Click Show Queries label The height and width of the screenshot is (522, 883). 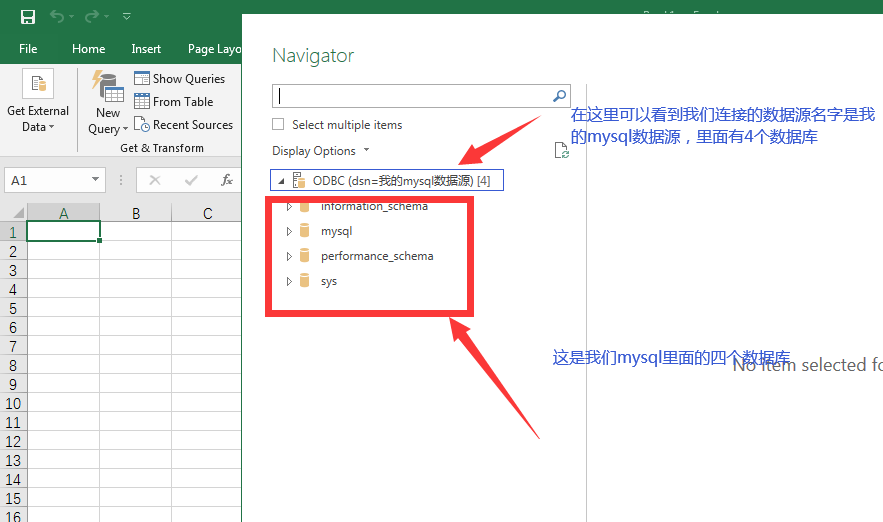[189, 79]
